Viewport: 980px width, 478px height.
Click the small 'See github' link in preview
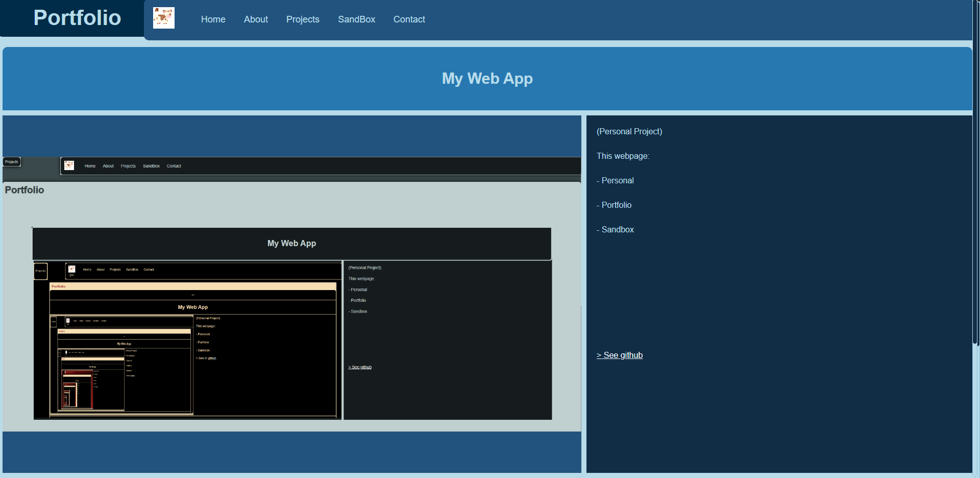[x=360, y=367]
